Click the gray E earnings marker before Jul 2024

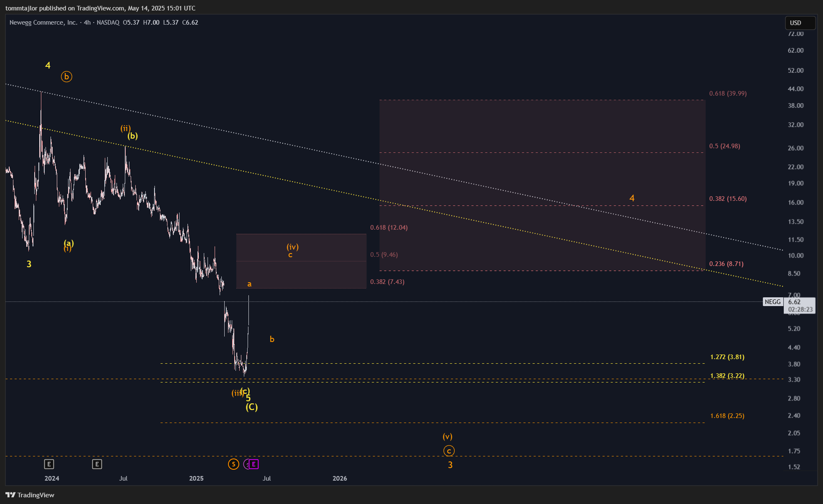[x=97, y=464]
